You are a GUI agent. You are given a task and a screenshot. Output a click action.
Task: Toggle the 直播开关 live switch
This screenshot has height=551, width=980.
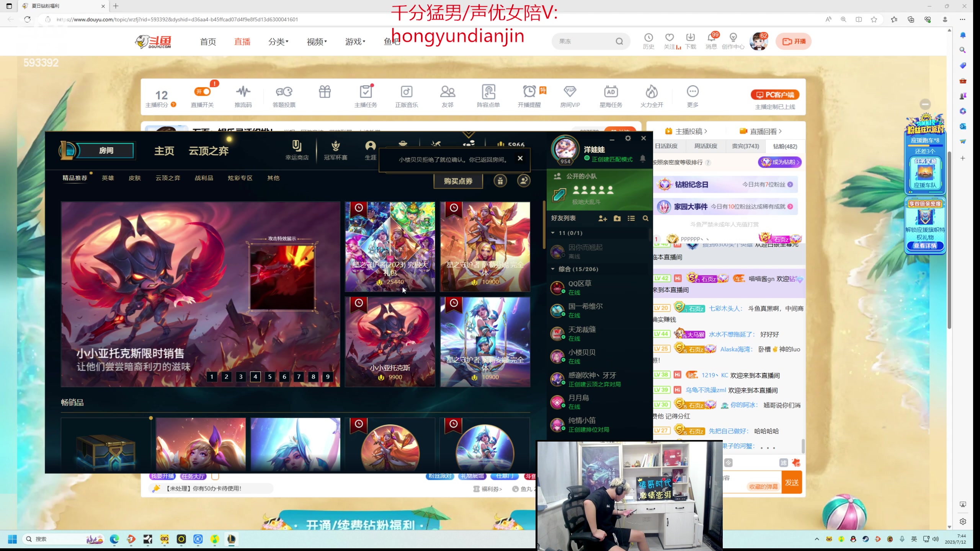pyautogui.click(x=203, y=91)
